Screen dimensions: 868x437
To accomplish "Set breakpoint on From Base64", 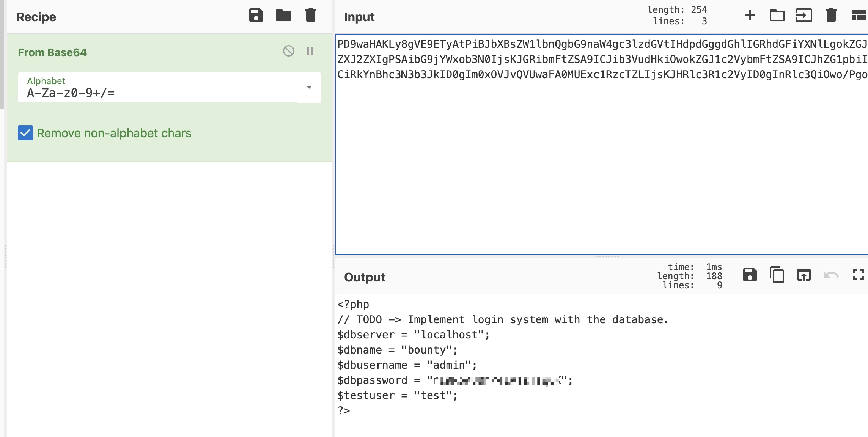I will [x=310, y=51].
